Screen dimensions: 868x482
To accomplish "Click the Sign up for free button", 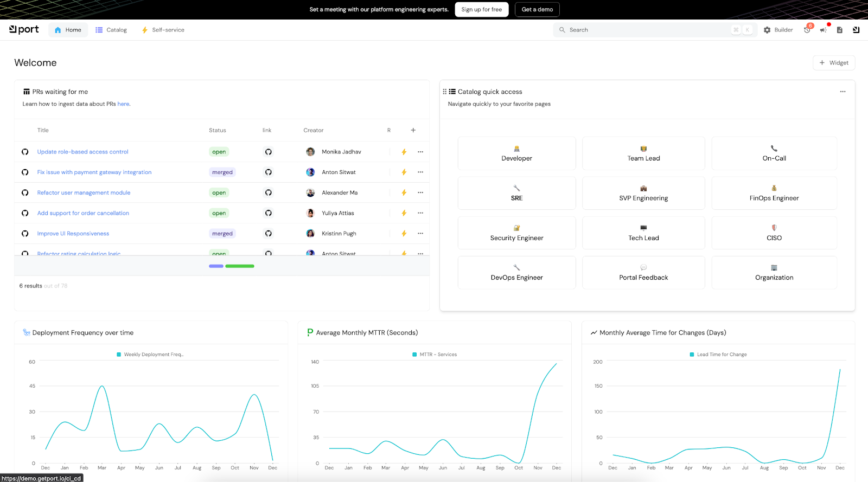I will click(x=481, y=10).
